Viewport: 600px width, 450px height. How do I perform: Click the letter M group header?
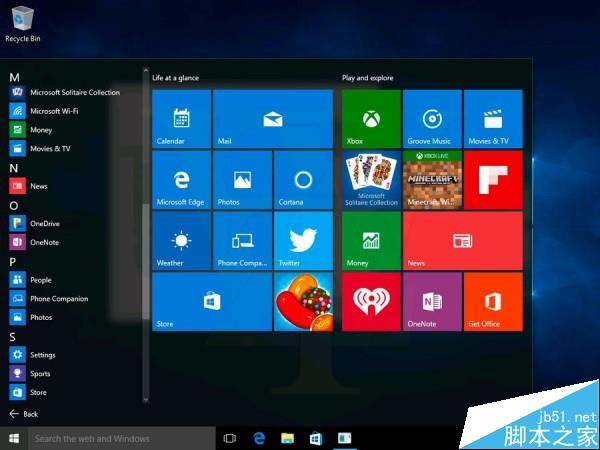tap(14, 76)
